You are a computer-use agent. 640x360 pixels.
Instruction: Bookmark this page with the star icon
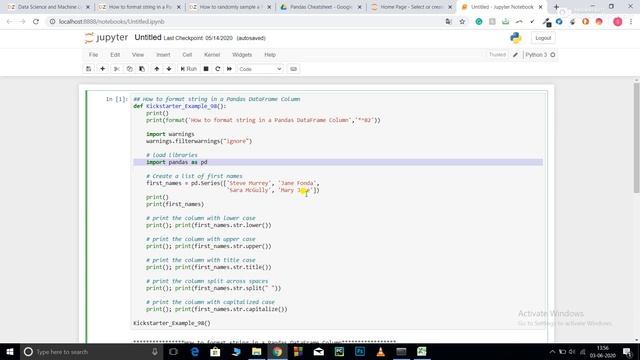pos(462,22)
